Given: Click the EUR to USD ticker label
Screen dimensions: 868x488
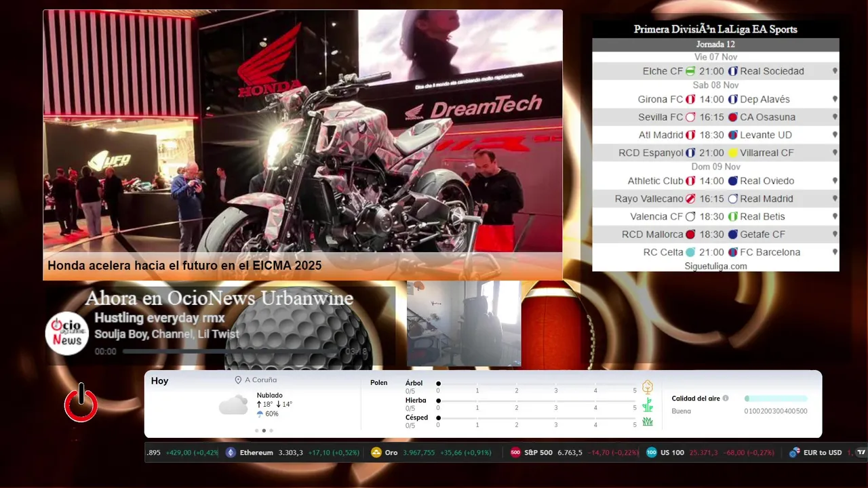Looking at the screenshot, I should 823,453.
